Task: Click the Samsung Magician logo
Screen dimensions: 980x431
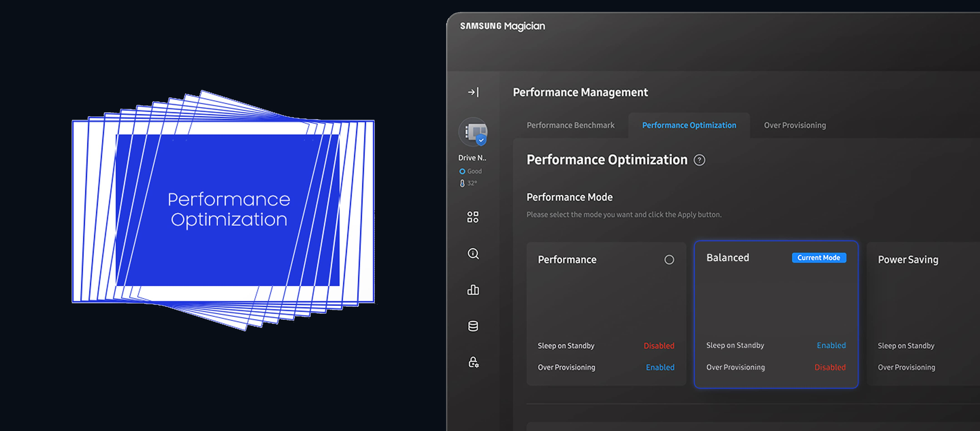Action: point(502,26)
